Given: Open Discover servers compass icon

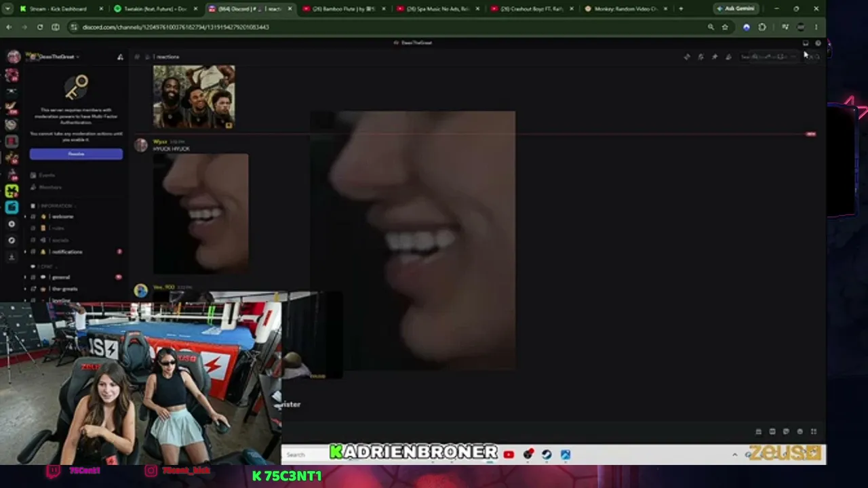Looking at the screenshot, I should coord(12,240).
